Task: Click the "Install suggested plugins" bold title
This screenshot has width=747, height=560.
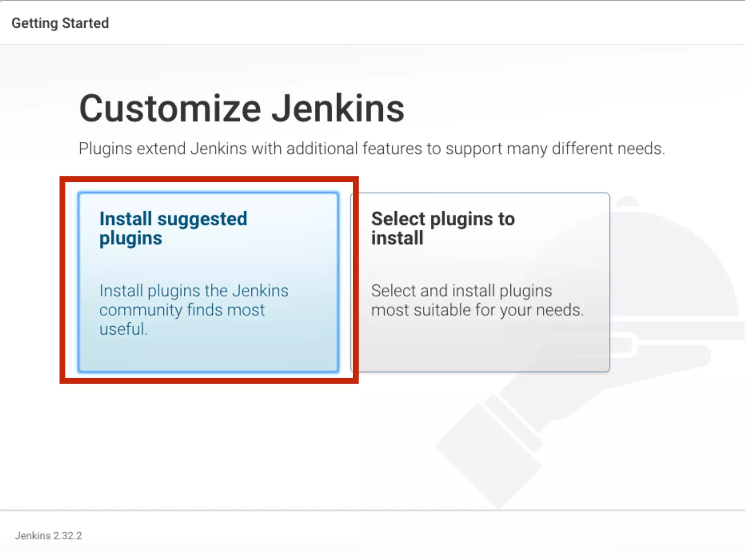Action: 173,219
